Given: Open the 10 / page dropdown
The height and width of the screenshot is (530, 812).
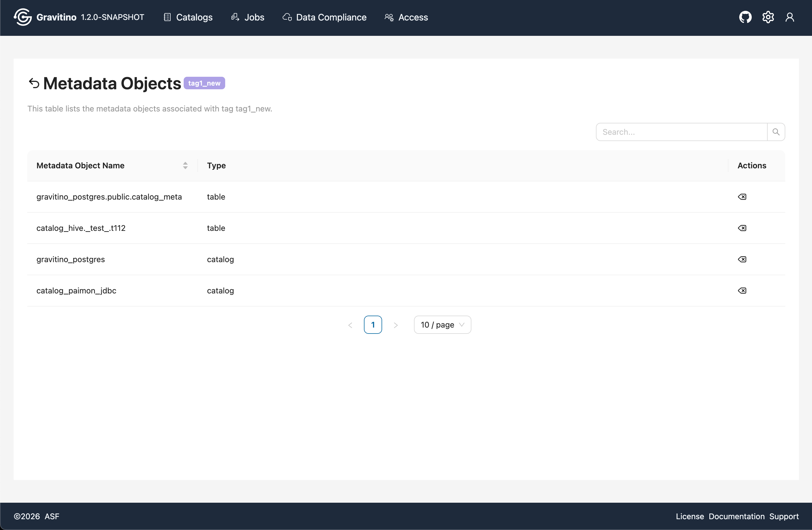Looking at the screenshot, I should tap(442, 324).
